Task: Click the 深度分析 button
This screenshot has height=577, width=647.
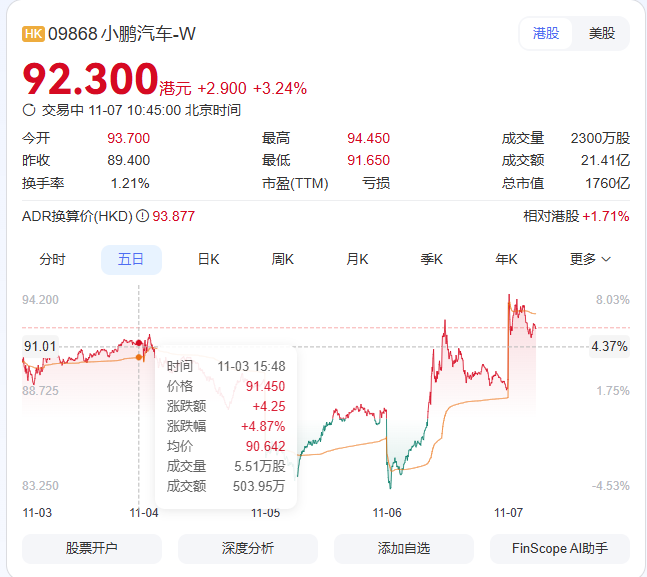Action: (x=248, y=549)
